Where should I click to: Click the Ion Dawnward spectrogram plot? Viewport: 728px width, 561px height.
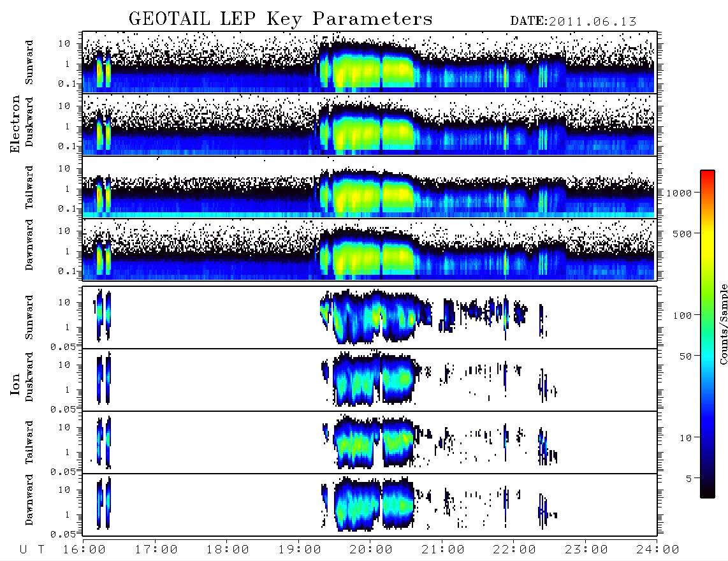[370, 505]
